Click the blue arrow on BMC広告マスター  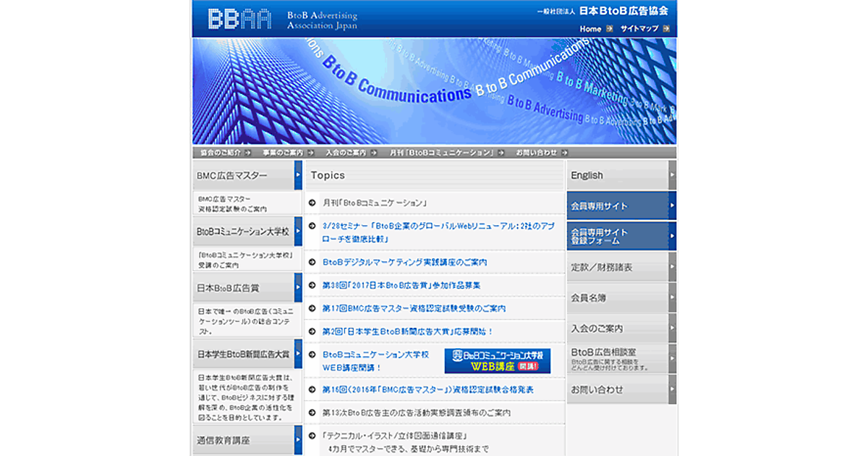click(298, 175)
